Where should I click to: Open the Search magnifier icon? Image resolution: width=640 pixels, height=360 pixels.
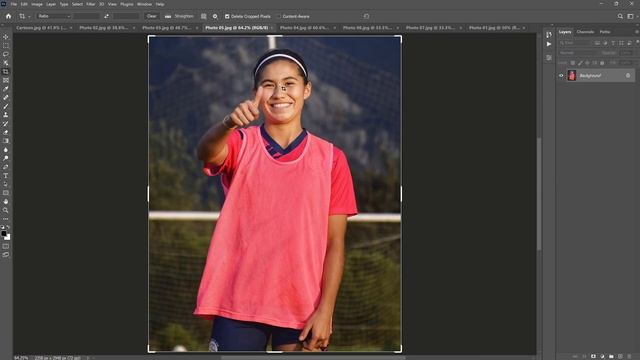coord(620,16)
